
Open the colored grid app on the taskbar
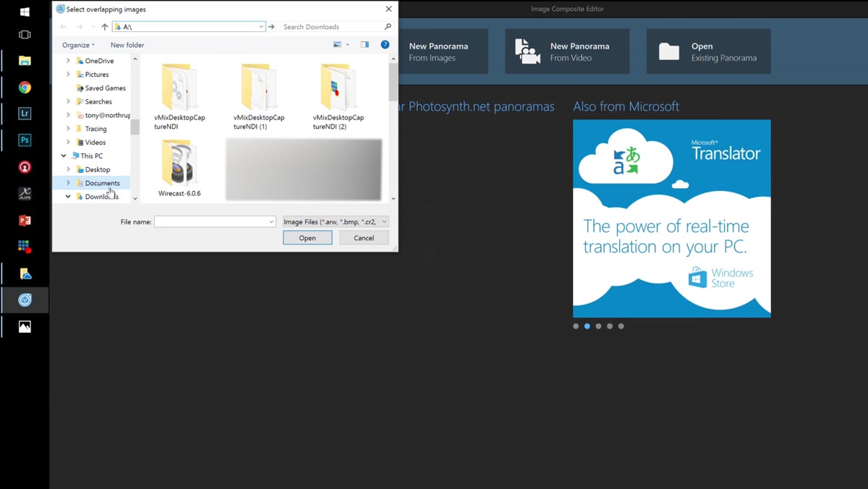coord(25,247)
